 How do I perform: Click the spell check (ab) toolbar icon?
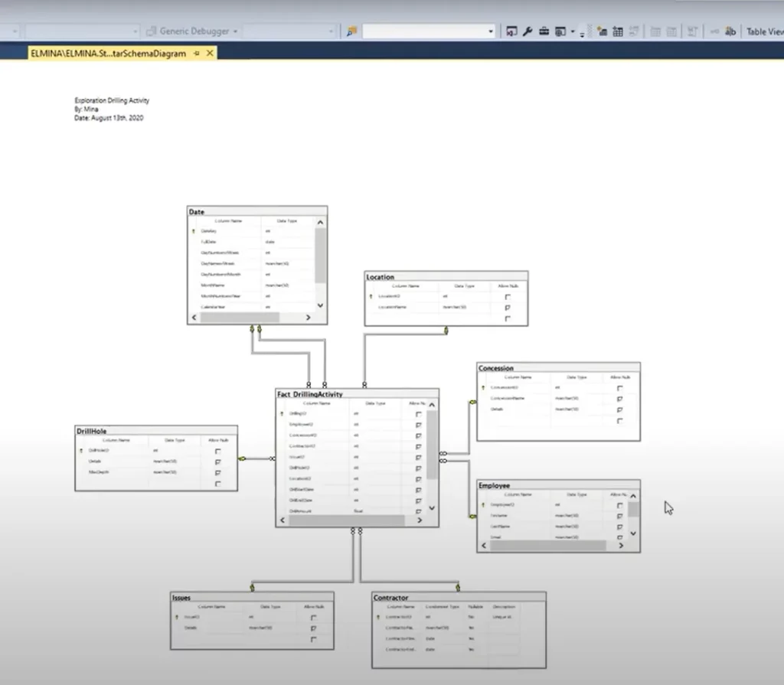click(x=730, y=32)
